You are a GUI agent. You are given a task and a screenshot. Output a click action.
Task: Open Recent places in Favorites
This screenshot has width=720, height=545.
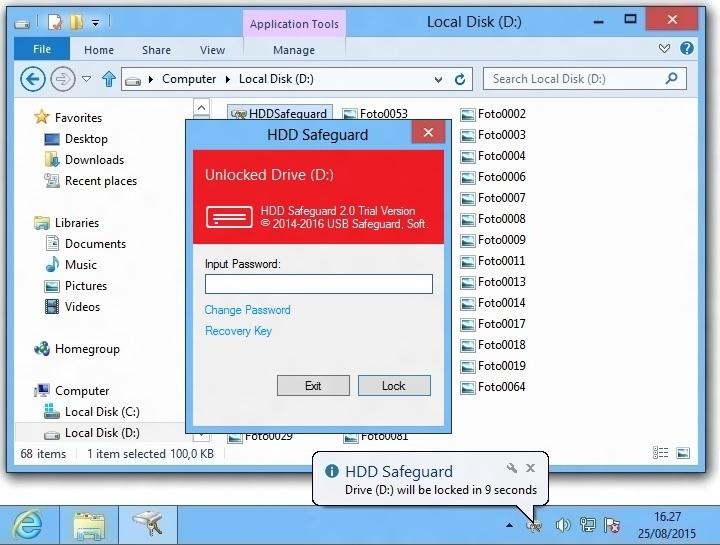101,181
